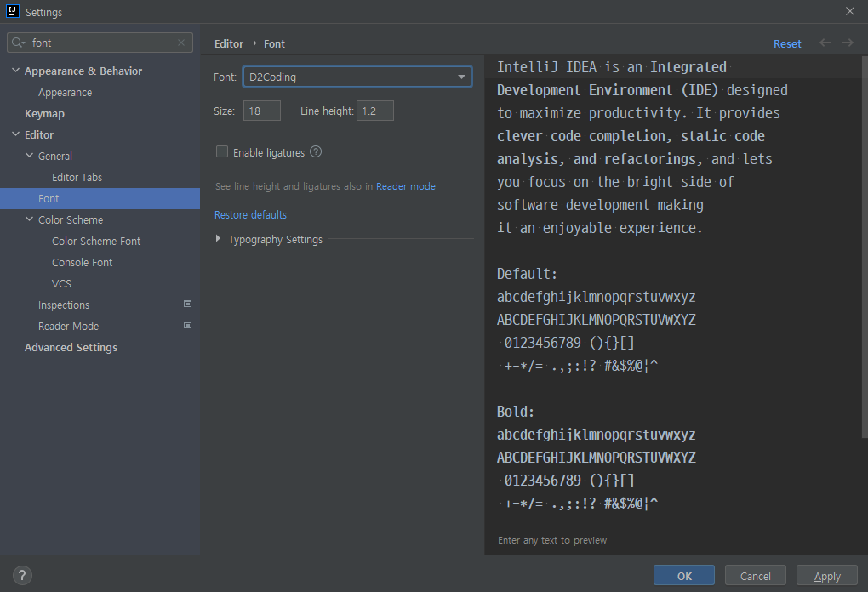Click the project-level icon beside Reader Mode
868x592 pixels.
(188, 325)
